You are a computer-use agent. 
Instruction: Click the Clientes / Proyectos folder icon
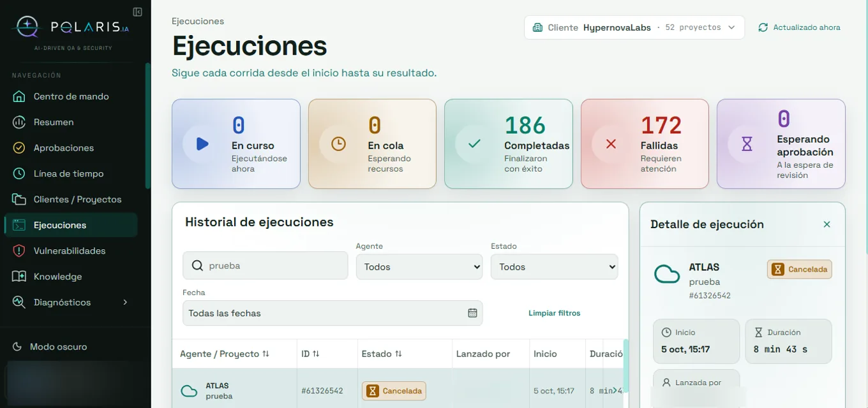(19, 200)
